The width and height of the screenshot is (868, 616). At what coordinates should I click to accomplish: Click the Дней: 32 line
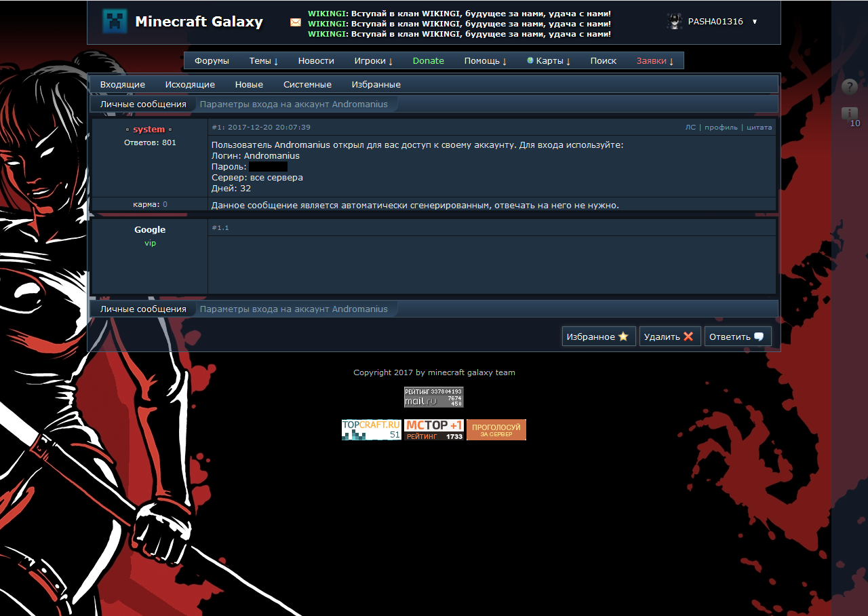pyautogui.click(x=231, y=188)
